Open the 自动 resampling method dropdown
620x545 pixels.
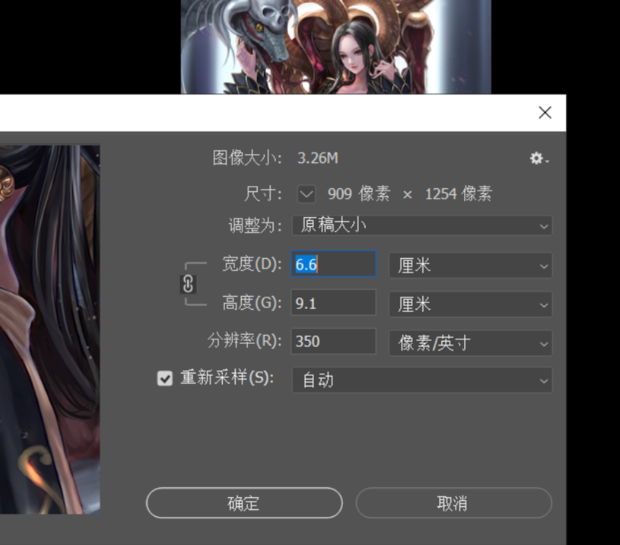point(422,380)
